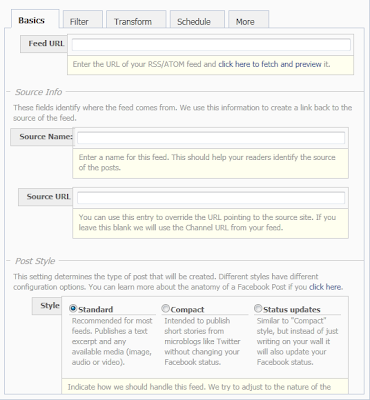This screenshot has width=370, height=400.
Task: Click the Style label box
Action: coord(47,306)
